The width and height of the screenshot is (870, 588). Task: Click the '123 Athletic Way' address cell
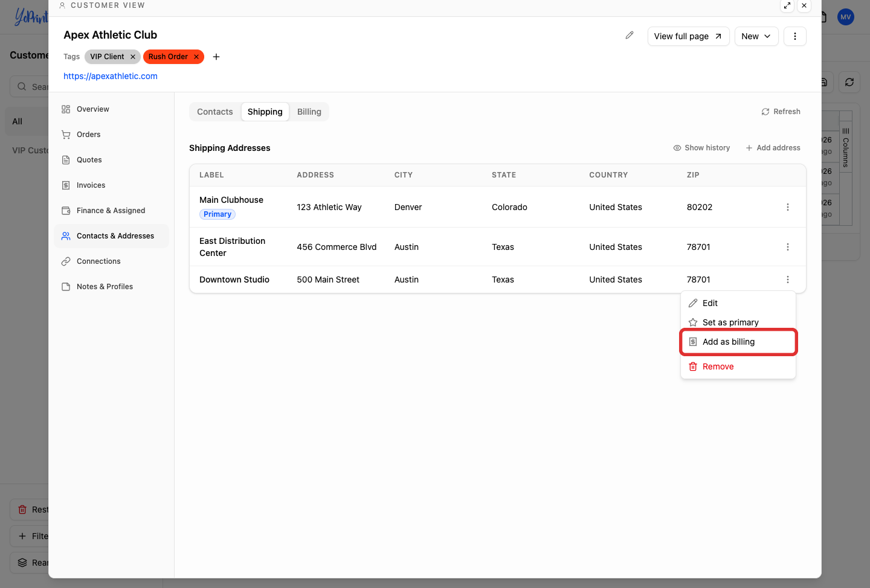329,207
